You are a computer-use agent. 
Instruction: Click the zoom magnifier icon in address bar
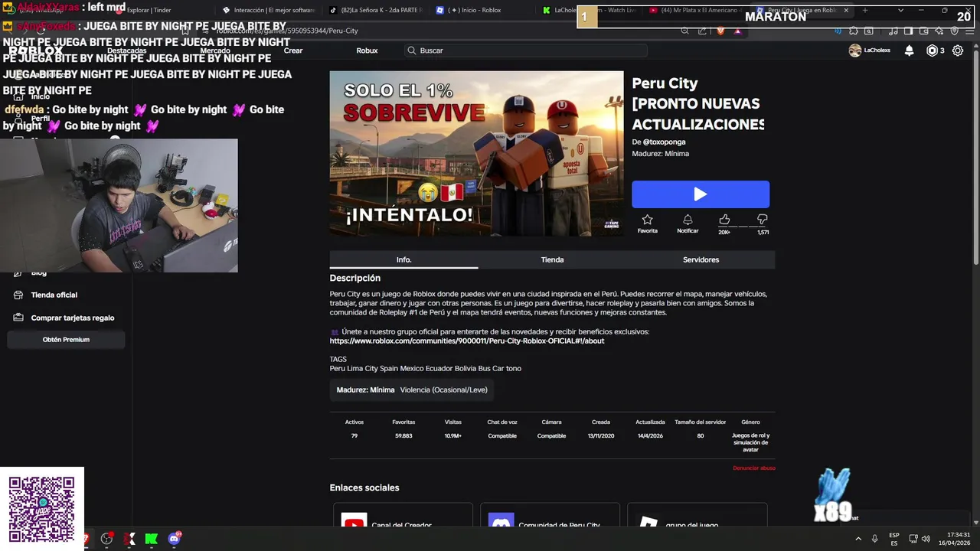coord(685,31)
